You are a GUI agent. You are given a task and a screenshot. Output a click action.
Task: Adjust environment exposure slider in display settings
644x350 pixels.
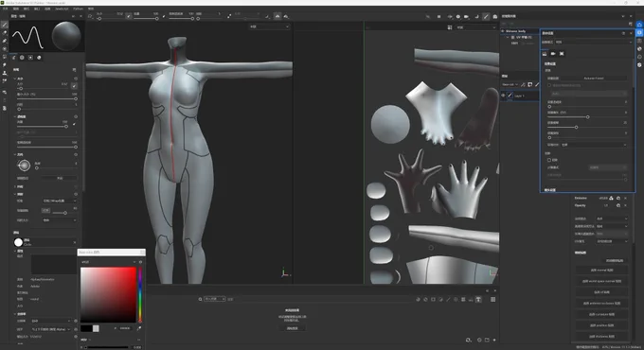click(588, 117)
